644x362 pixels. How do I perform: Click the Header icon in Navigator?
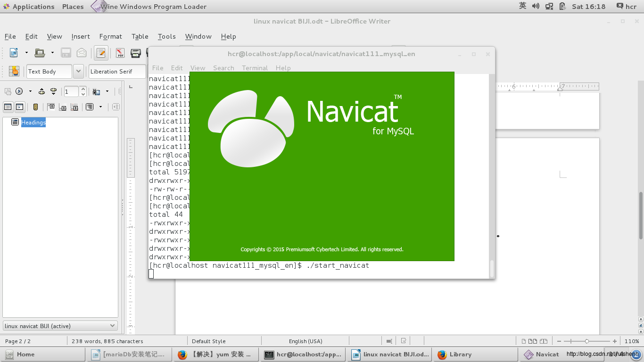[x=51, y=107]
